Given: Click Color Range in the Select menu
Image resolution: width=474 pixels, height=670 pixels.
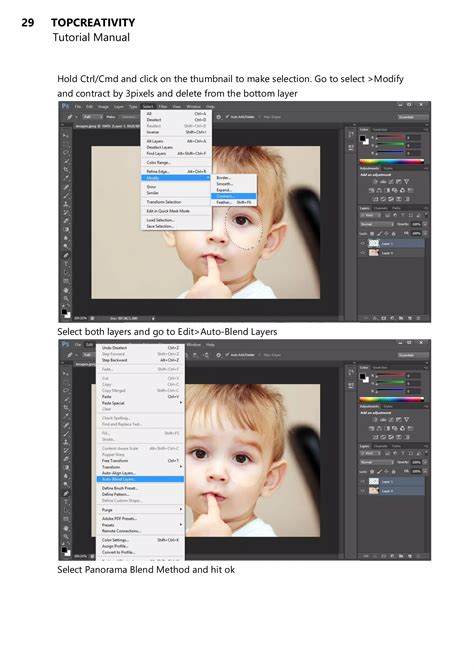Looking at the screenshot, I should click(176, 162).
